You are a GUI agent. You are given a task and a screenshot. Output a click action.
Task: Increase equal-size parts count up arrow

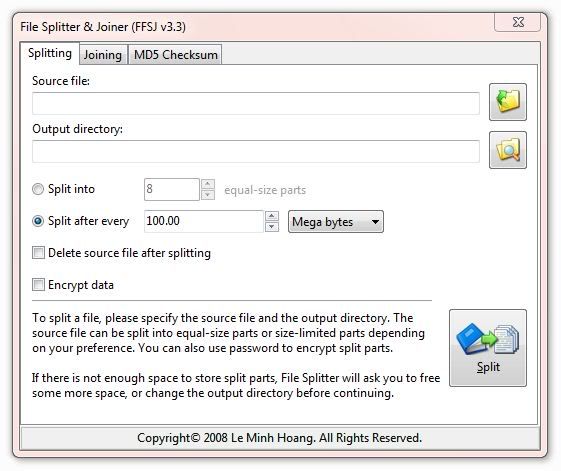point(208,184)
